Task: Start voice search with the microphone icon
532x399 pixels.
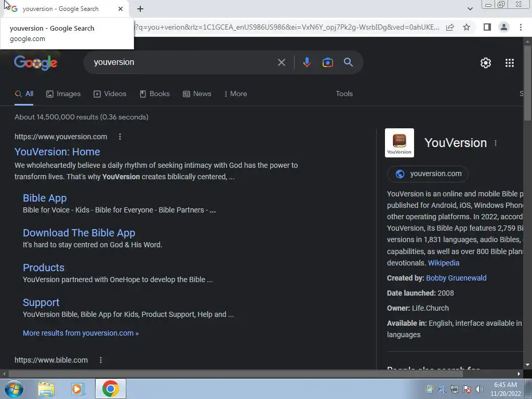Action: click(307, 62)
